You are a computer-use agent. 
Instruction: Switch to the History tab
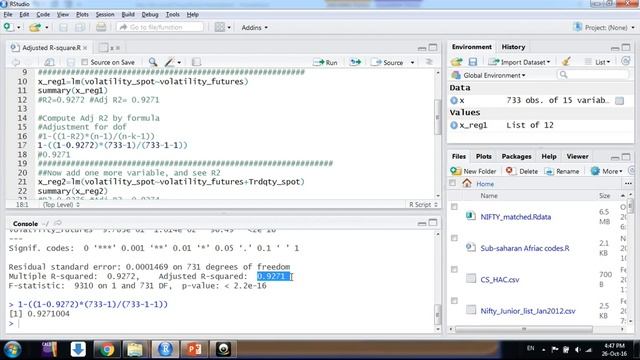[x=513, y=47]
